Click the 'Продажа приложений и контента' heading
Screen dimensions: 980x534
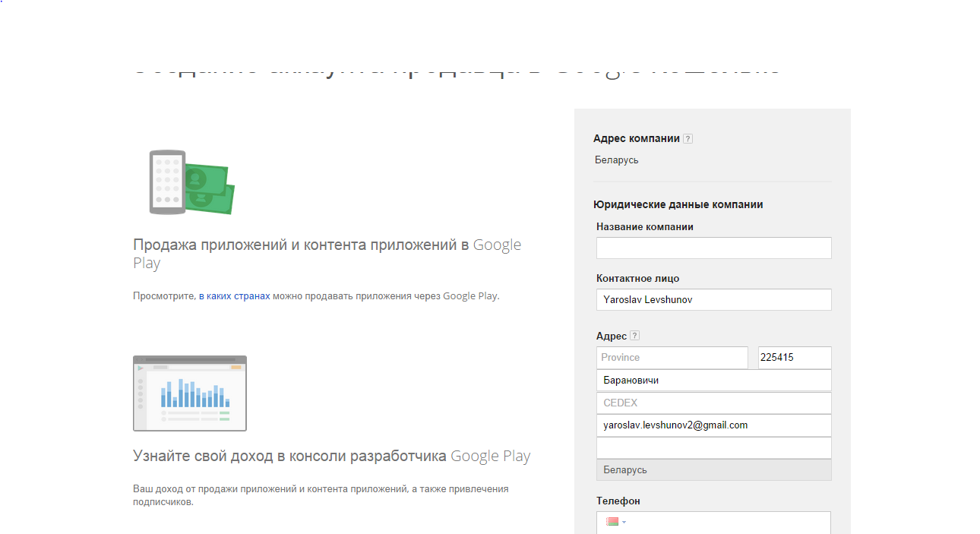click(x=327, y=254)
